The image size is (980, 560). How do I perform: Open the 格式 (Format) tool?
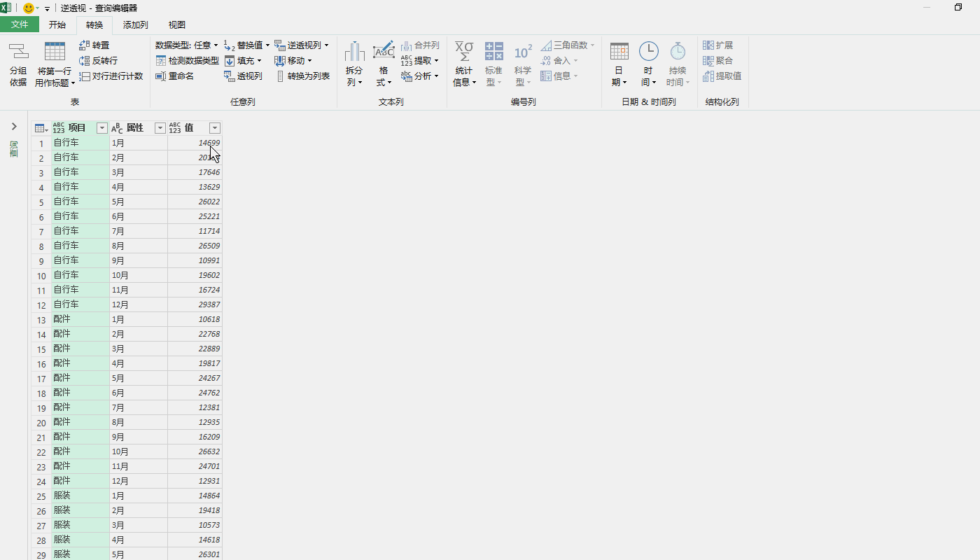383,62
